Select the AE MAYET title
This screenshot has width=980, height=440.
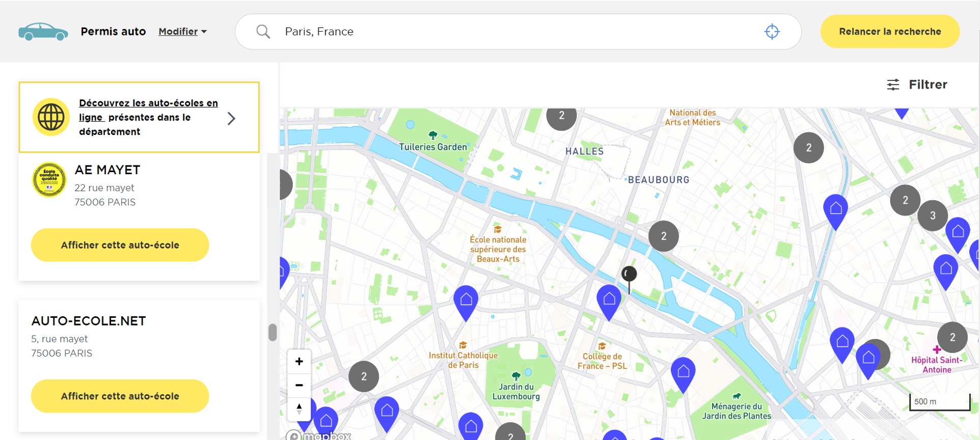[107, 170]
